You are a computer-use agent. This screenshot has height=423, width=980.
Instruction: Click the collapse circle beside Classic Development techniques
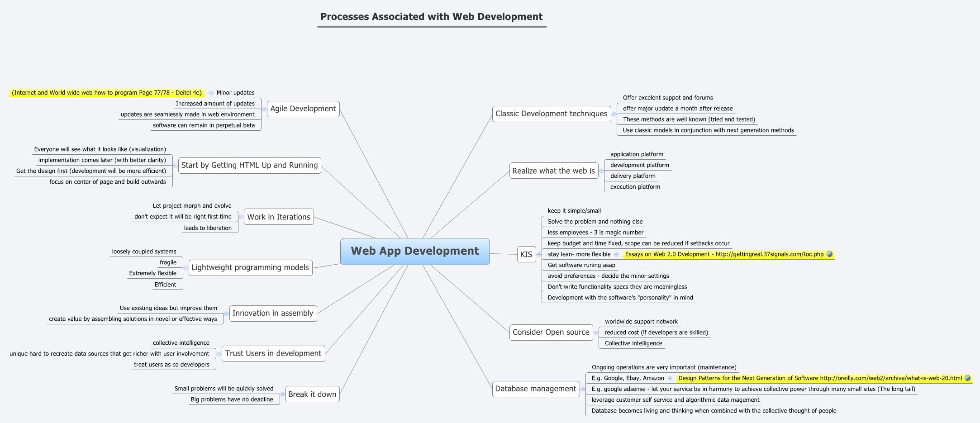tap(613, 114)
